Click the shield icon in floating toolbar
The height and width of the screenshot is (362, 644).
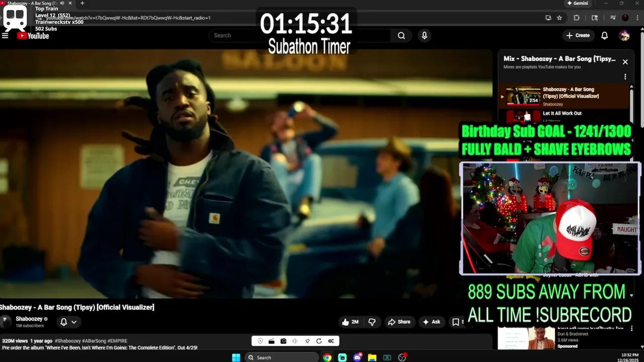click(x=260, y=341)
